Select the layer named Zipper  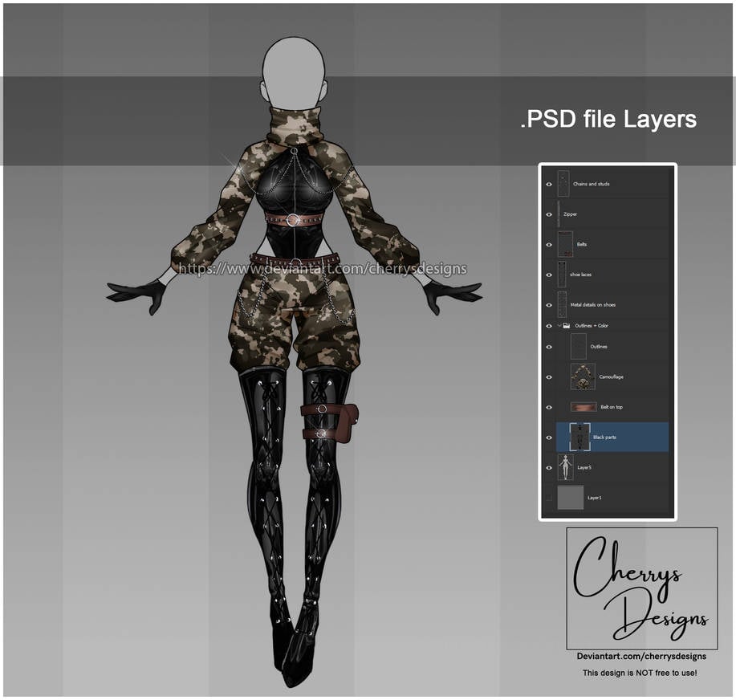pos(571,214)
